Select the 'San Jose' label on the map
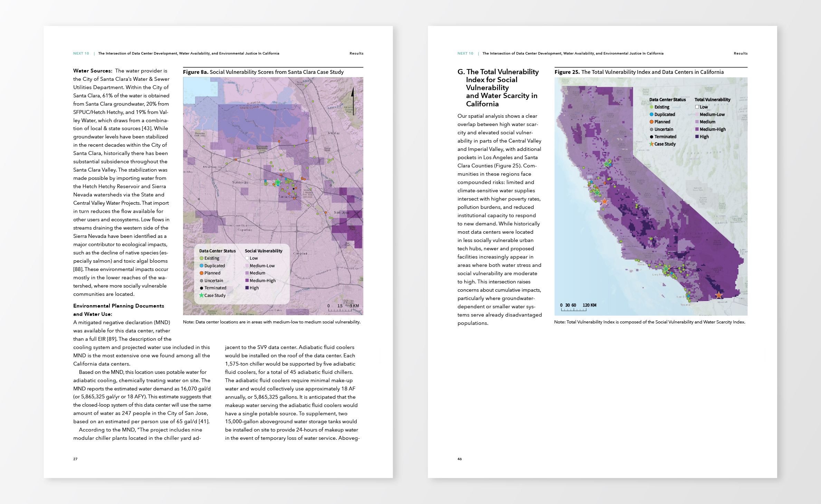The height and width of the screenshot is (504, 821). pyautogui.click(x=341, y=212)
